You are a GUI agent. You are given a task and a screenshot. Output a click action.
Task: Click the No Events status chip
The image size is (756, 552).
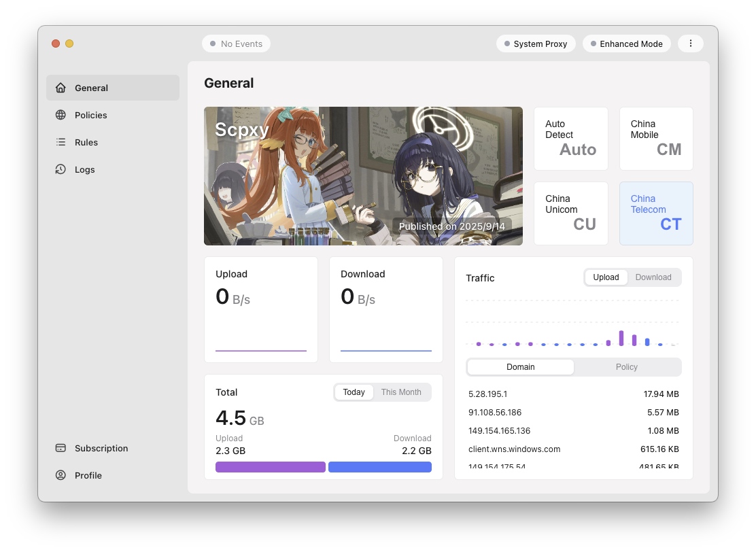pyautogui.click(x=236, y=43)
